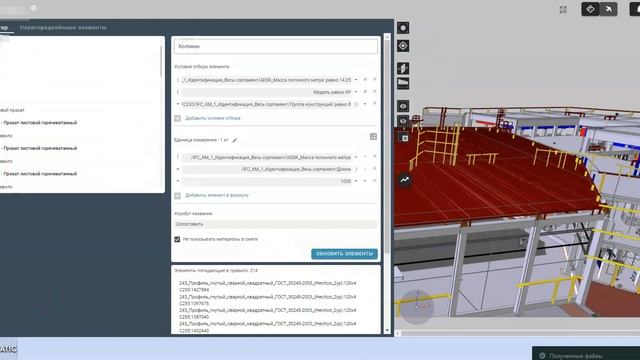Open the right dropdown on third condition row

click(365, 104)
